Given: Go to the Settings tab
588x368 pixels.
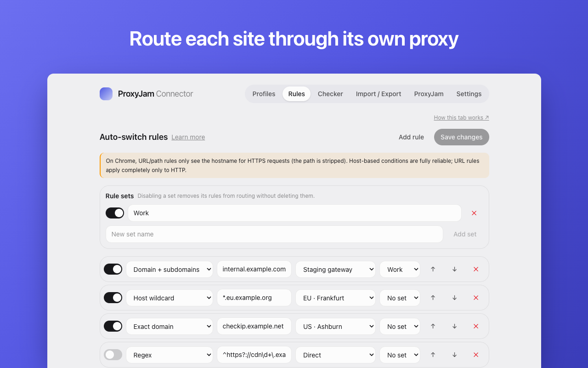Looking at the screenshot, I should click(x=469, y=94).
